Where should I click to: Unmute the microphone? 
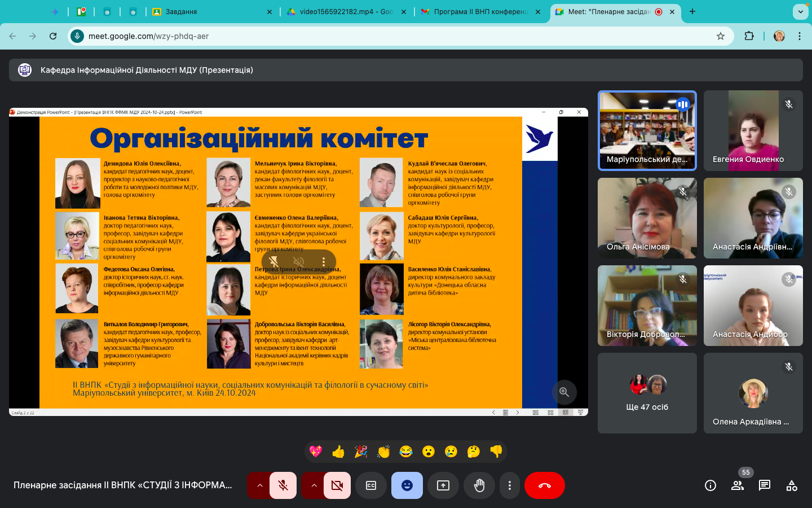point(283,485)
